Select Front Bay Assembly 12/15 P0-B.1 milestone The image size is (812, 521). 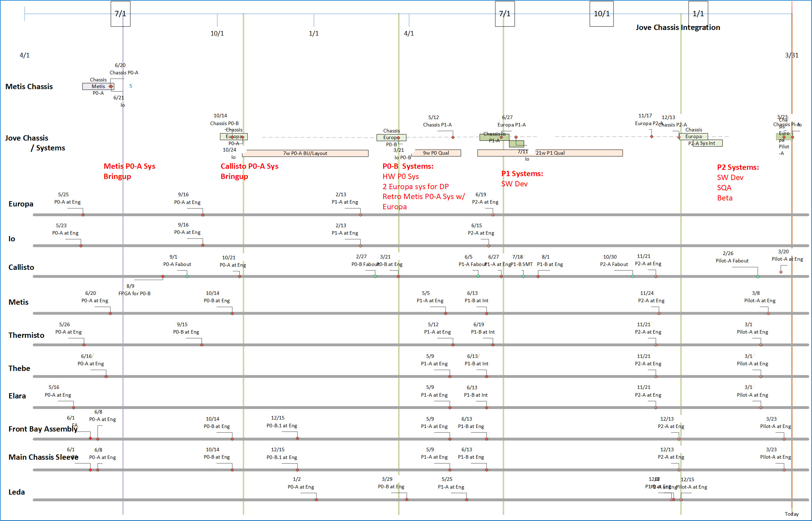tap(297, 438)
